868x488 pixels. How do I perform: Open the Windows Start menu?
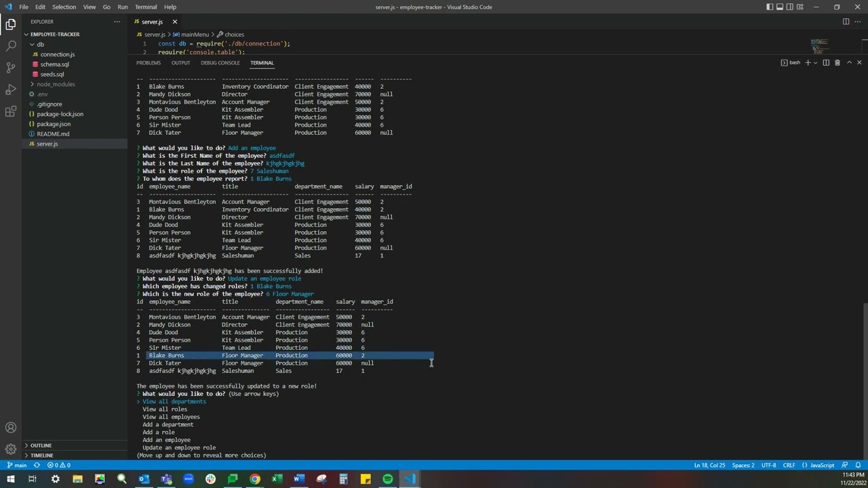(x=11, y=479)
